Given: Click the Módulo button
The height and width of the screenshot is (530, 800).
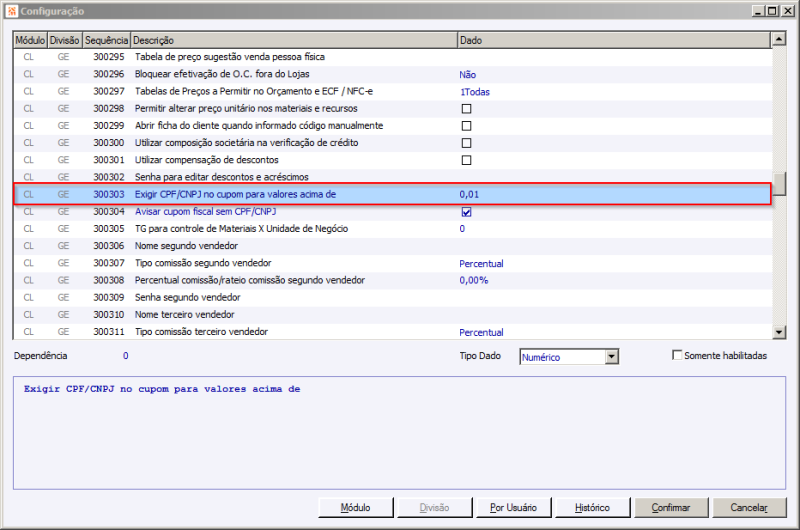Looking at the screenshot, I should (x=356, y=508).
